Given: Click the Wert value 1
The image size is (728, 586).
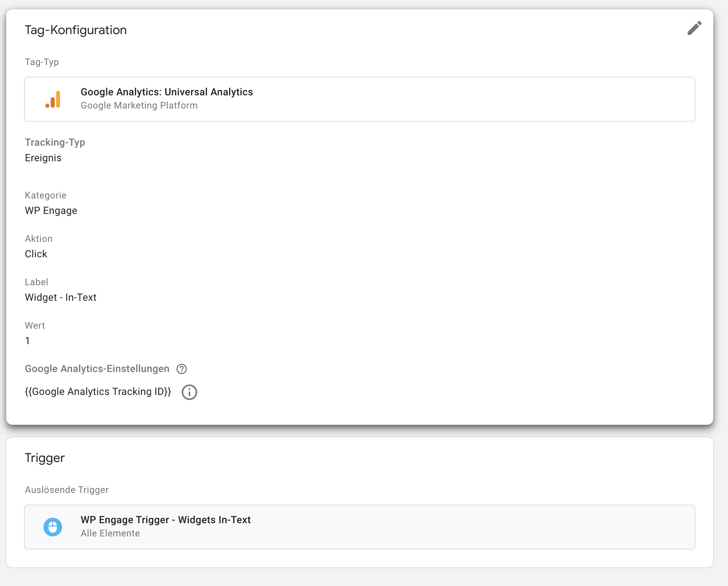Looking at the screenshot, I should (x=28, y=341).
